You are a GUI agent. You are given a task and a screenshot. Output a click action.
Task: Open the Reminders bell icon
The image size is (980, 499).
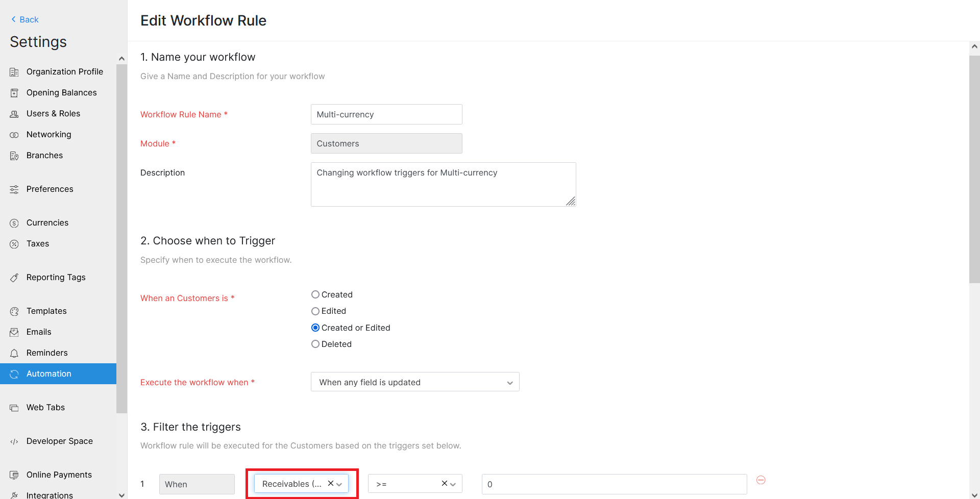14,353
